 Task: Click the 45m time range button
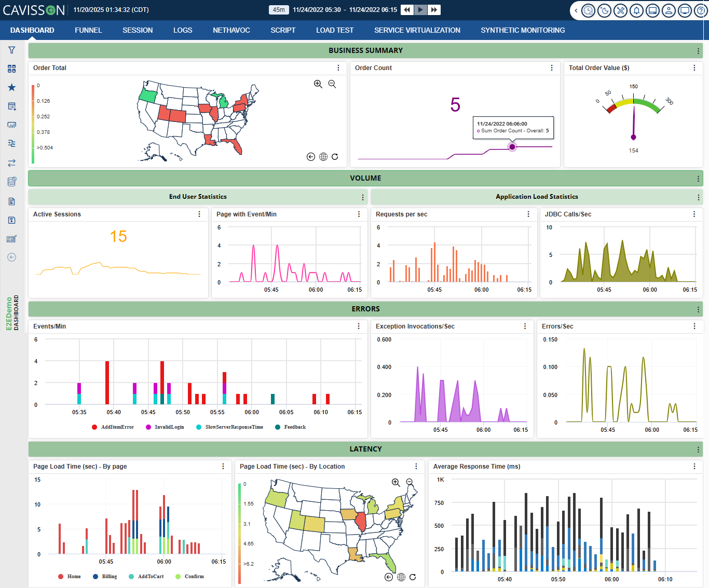[x=279, y=10]
